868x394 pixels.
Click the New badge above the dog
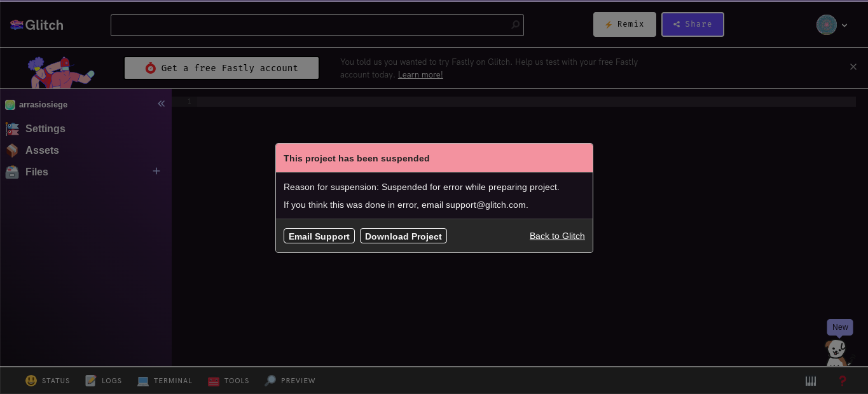(840, 327)
